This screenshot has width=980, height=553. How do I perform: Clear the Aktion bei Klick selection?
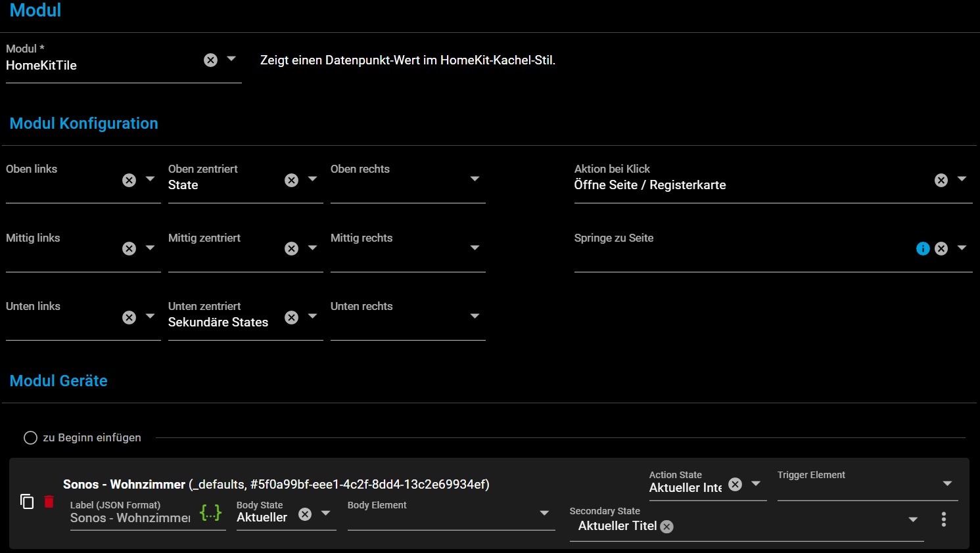[x=941, y=180]
